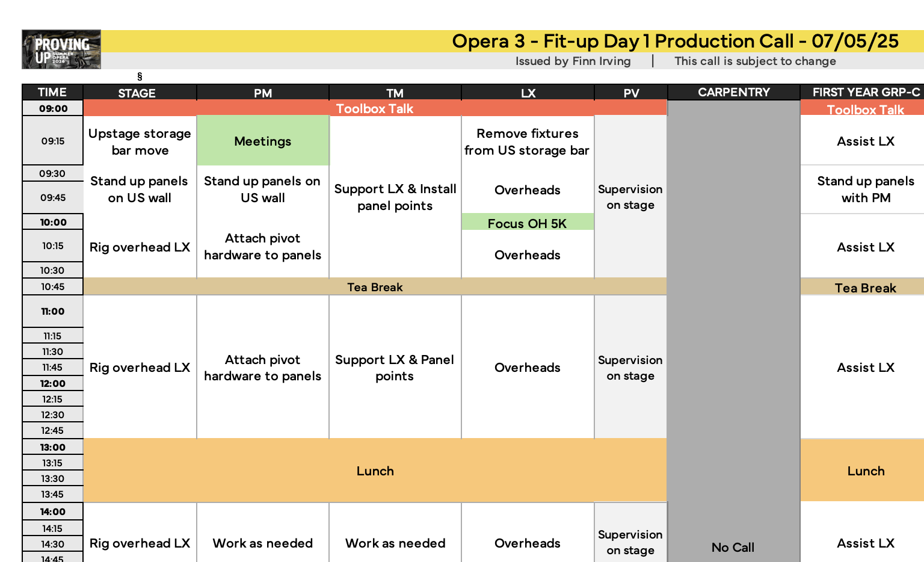This screenshot has height=562, width=924.
Task: Select the green Meetings cell in PM column
Action: tap(263, 141)
